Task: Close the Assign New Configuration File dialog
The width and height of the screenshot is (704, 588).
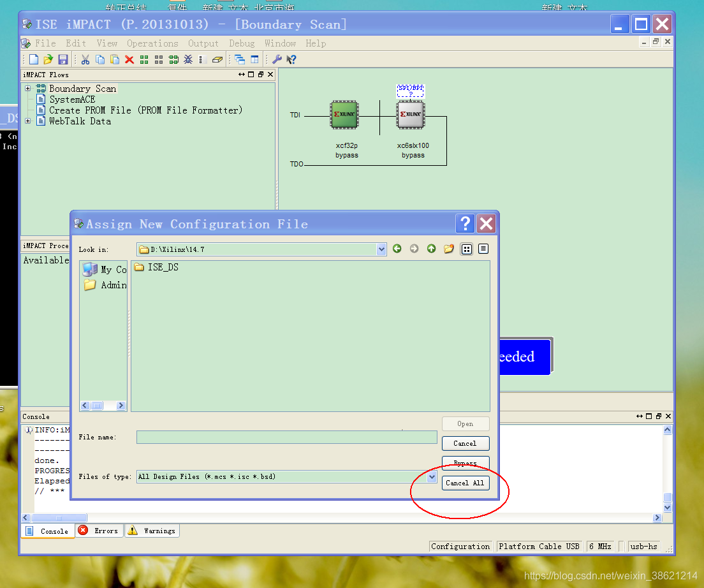Action: click(x=486, y=223)
